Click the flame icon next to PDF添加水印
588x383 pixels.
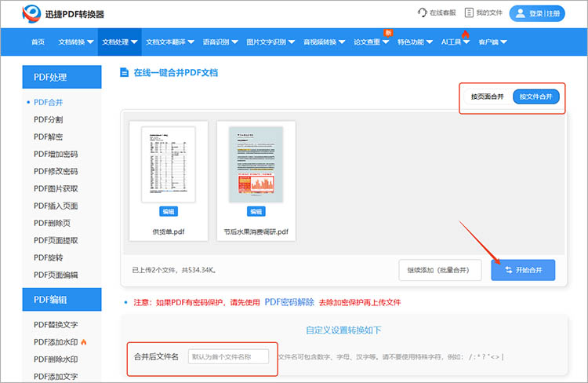(x=84, y=341)
